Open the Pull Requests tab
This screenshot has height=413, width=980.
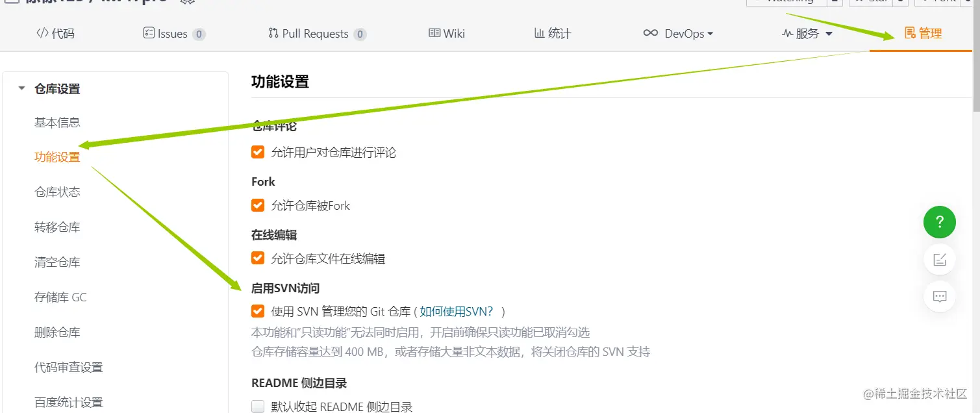(317, 34)
